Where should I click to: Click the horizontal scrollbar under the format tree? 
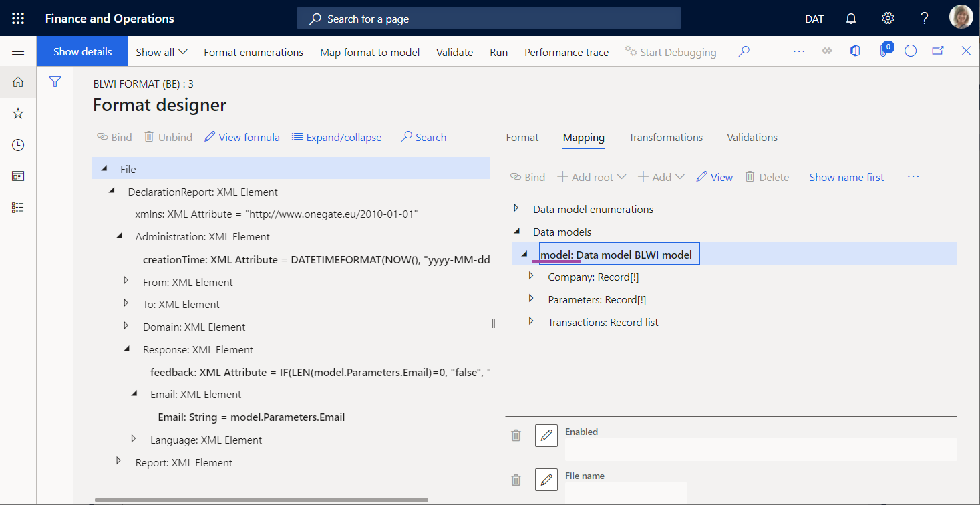[262, 498]
